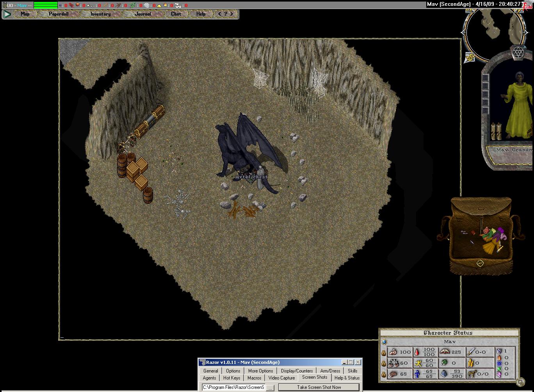This screenshot has width=534, height=392.
Task: Minimize status with bottom-right corner button
Action: pyautogui.click(x=520, y=381)
